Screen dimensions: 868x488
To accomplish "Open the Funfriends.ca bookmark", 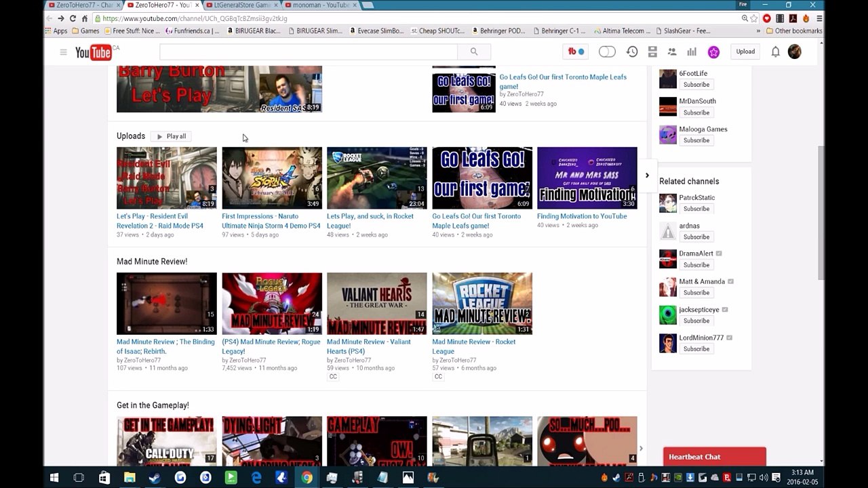I will click(x=192, y=30).
